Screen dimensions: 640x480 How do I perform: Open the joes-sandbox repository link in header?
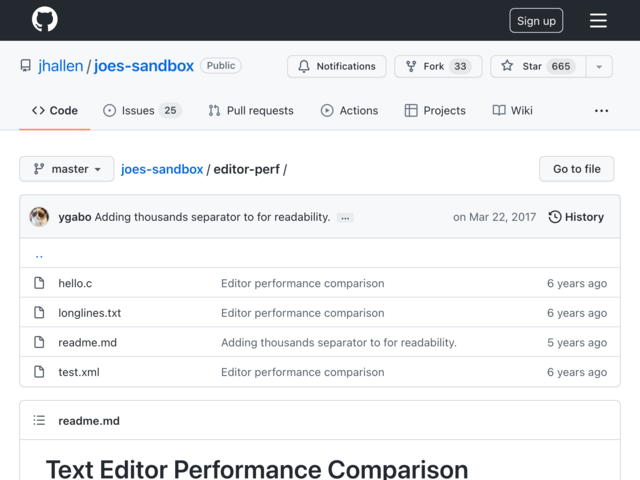coord(144,66)
